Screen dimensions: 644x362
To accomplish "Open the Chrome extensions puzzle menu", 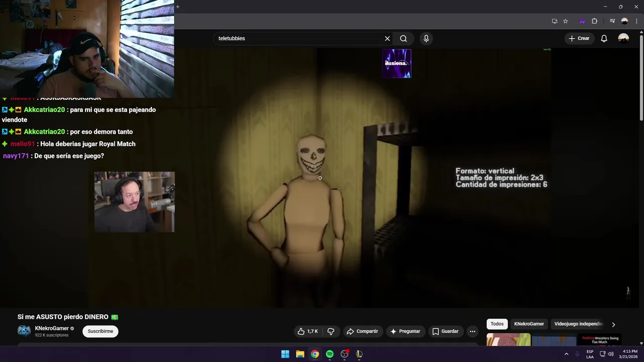I will pos(594,21).
